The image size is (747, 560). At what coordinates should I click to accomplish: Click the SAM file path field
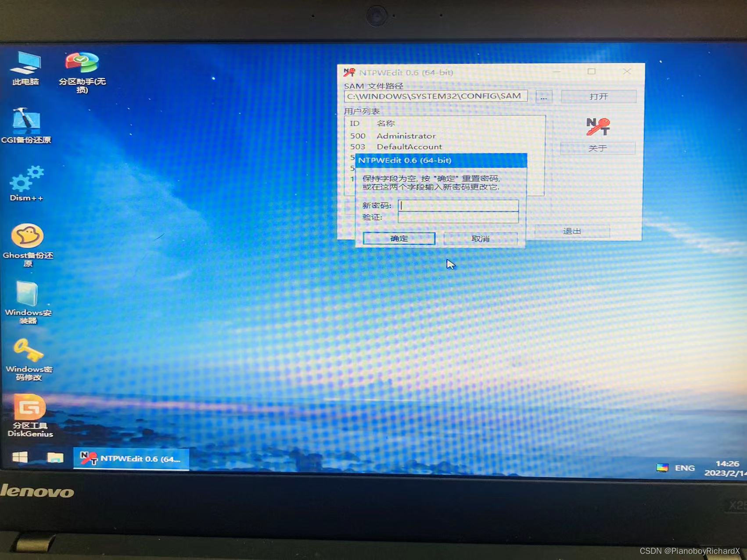click(436, 96)
